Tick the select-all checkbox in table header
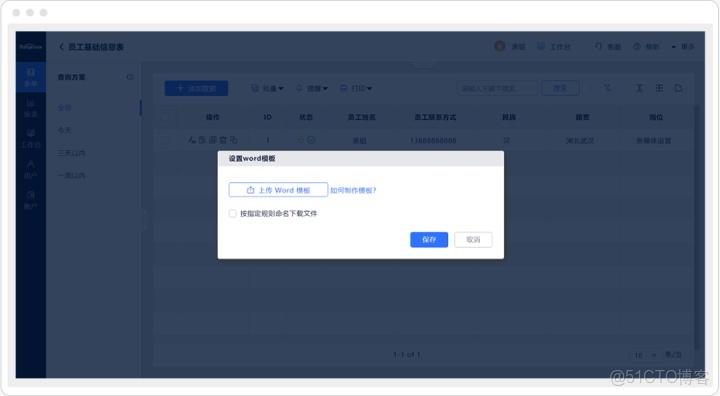Viewport: 720px width, 396px height. coord(165,117)
